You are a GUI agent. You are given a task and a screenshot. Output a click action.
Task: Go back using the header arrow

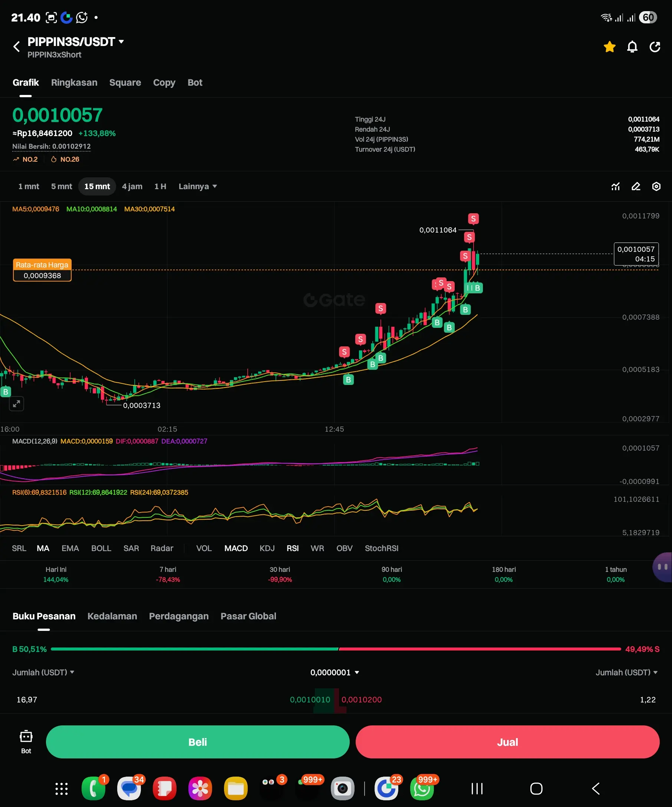[x=17, y=46]
